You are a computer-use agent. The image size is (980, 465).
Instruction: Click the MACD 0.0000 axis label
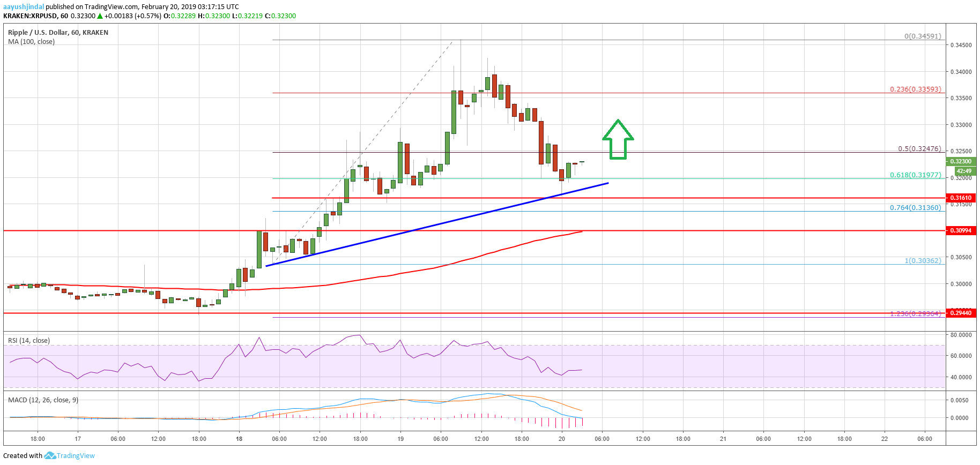[960, 418]
